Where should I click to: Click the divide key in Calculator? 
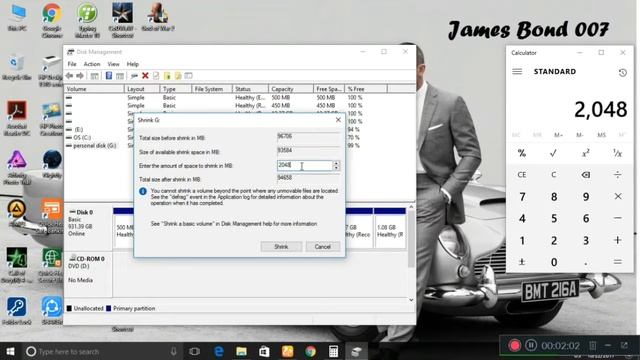(617, 175)
